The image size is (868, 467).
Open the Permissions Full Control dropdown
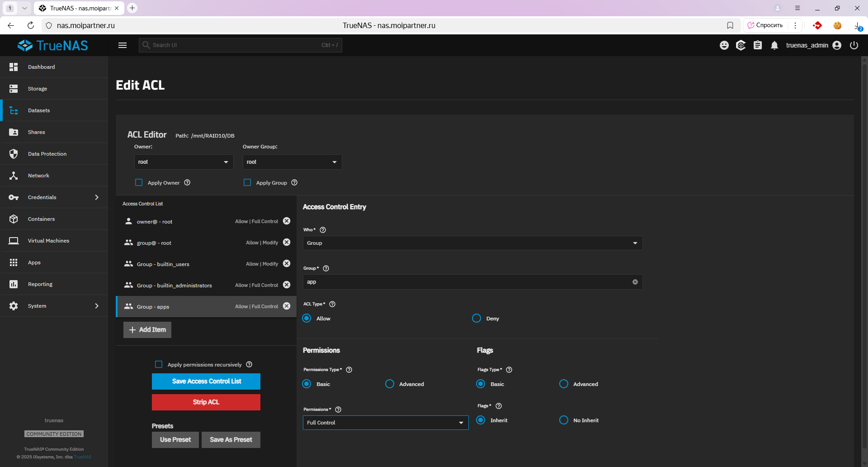click(x=385, y=423)
